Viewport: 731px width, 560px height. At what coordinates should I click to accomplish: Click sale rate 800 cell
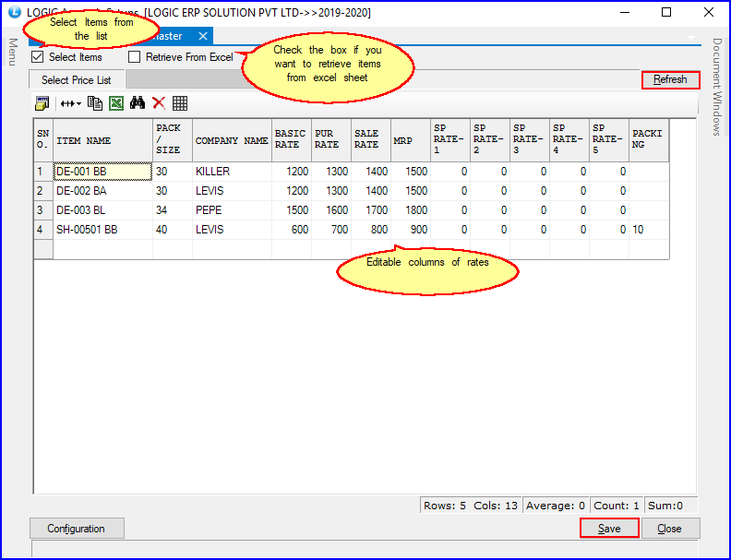point(371,230)
